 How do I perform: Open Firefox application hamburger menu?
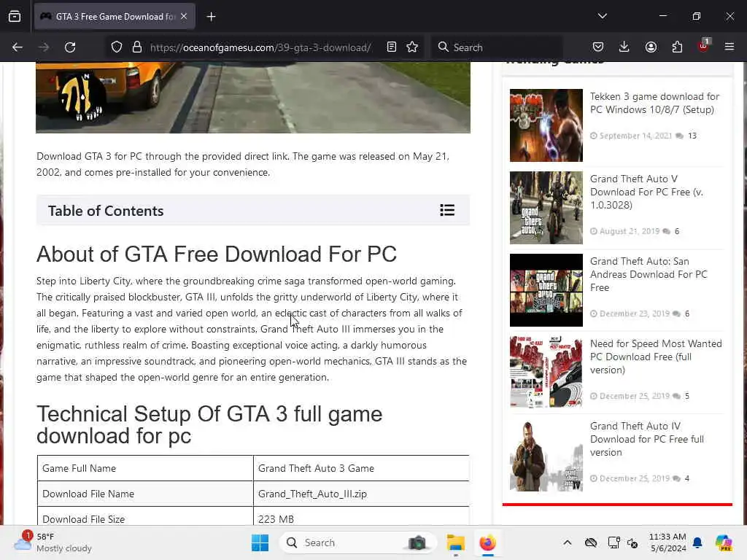click(729, 47)
